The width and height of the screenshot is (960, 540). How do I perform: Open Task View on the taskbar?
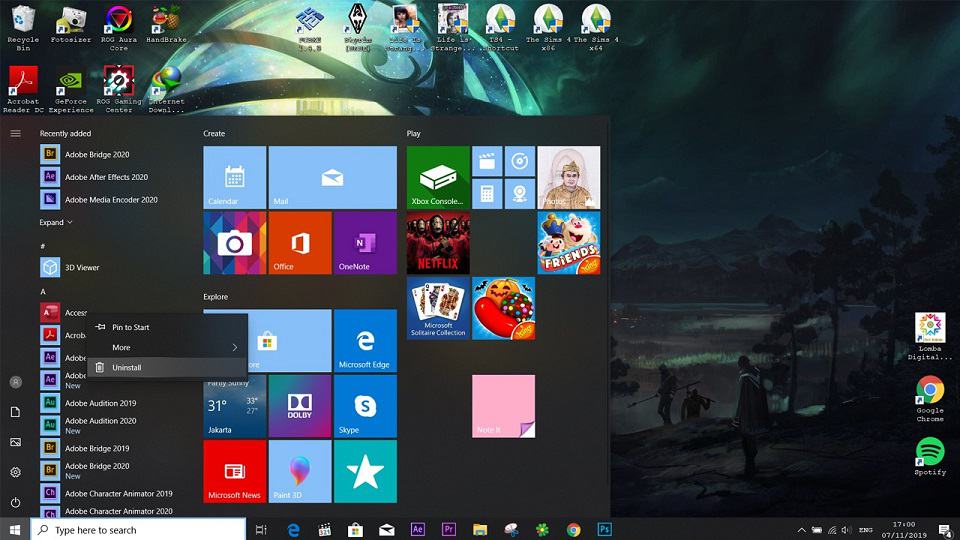pyautogui.click(x=261, y=530)
